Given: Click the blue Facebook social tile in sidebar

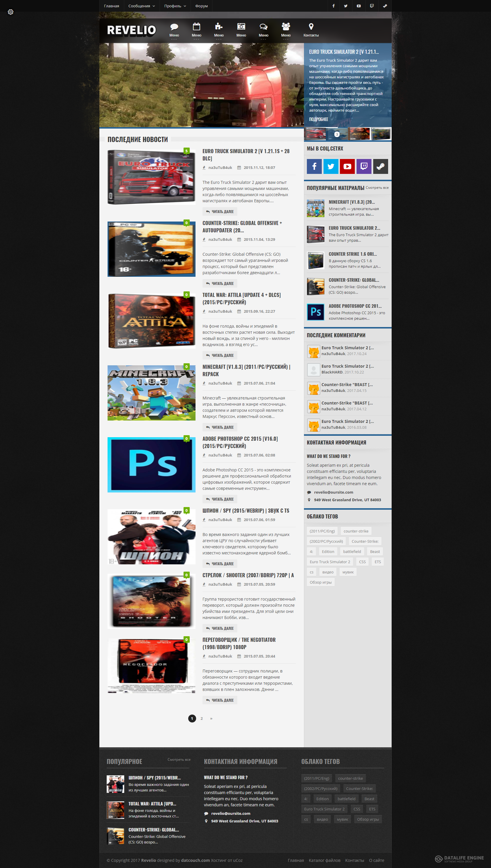Looking at the screenshot, I should [x=314, y=166].
